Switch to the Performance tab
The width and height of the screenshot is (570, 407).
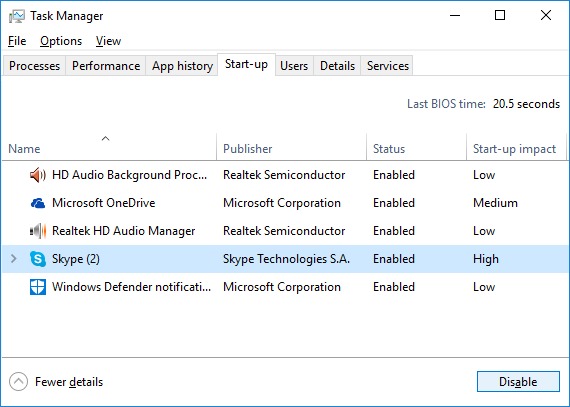tap(106, 66)
